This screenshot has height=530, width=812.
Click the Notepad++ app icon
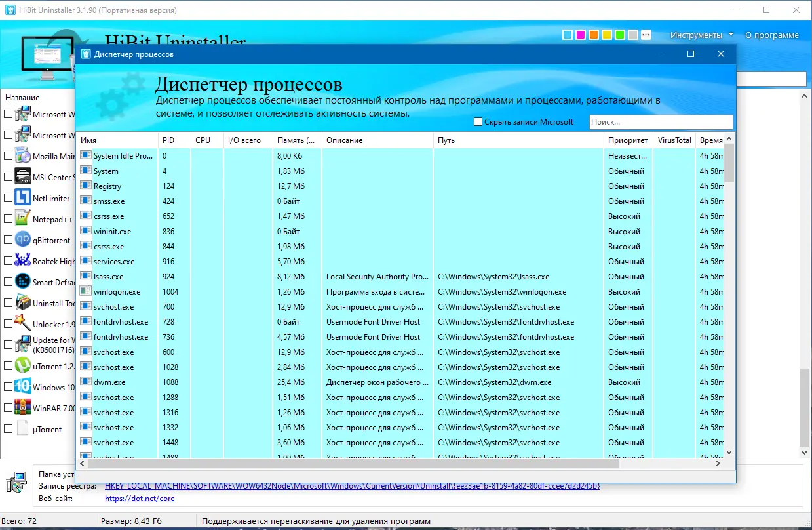click(x=23, y=218)
